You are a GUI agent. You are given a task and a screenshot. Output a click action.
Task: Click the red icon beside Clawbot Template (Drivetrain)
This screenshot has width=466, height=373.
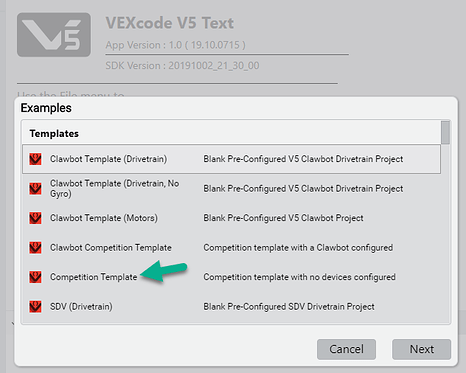(35, 159)
